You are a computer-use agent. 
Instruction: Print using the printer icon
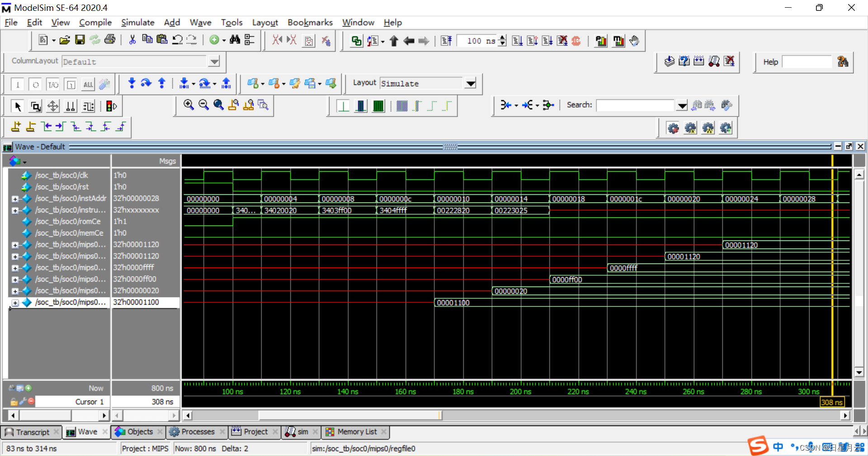click(110, 40)
